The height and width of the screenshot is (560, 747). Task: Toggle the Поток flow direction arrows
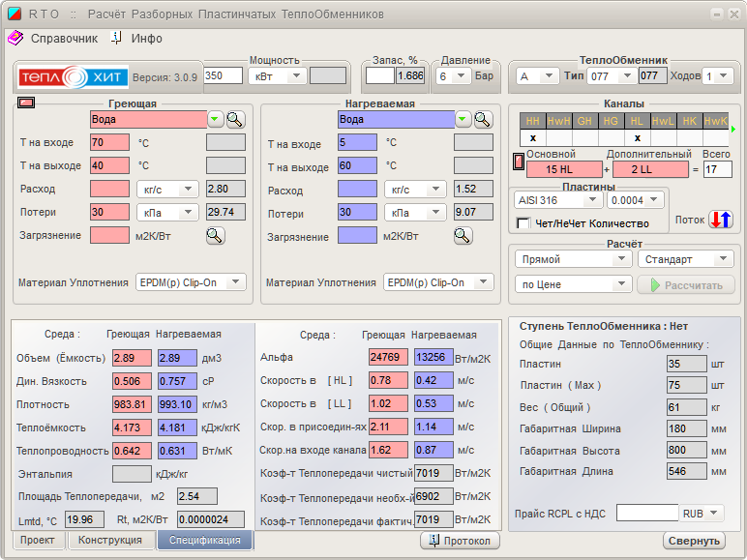pos(720,220)
